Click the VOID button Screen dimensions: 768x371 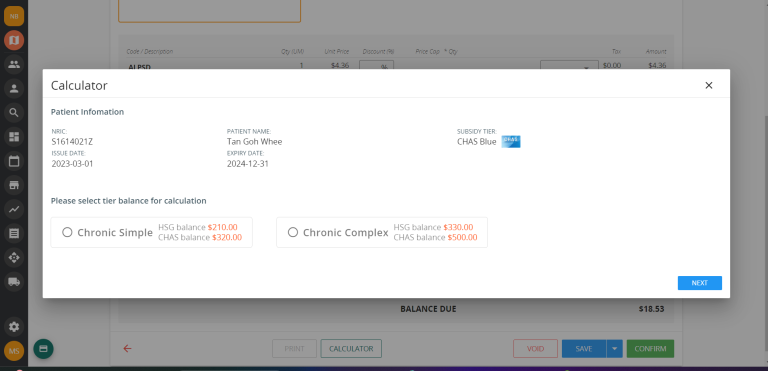click(535, 348)
